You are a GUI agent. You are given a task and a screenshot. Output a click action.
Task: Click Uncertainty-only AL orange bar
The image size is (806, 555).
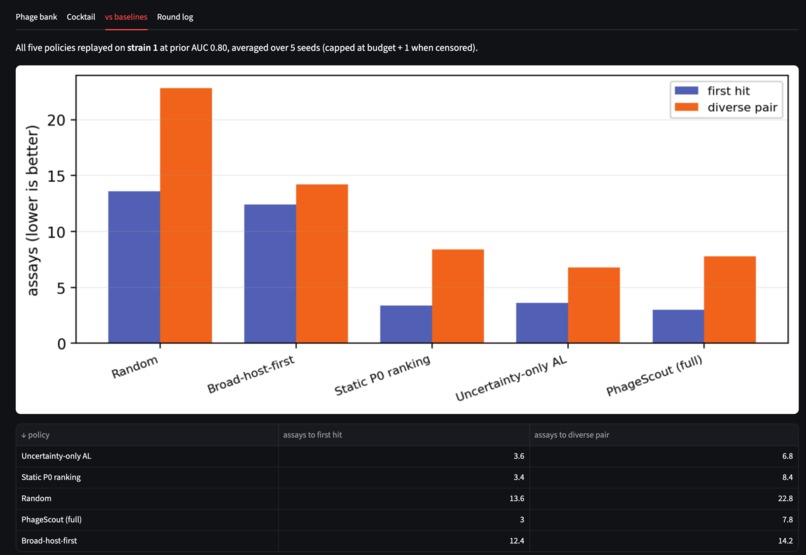(x=594, y=305)
